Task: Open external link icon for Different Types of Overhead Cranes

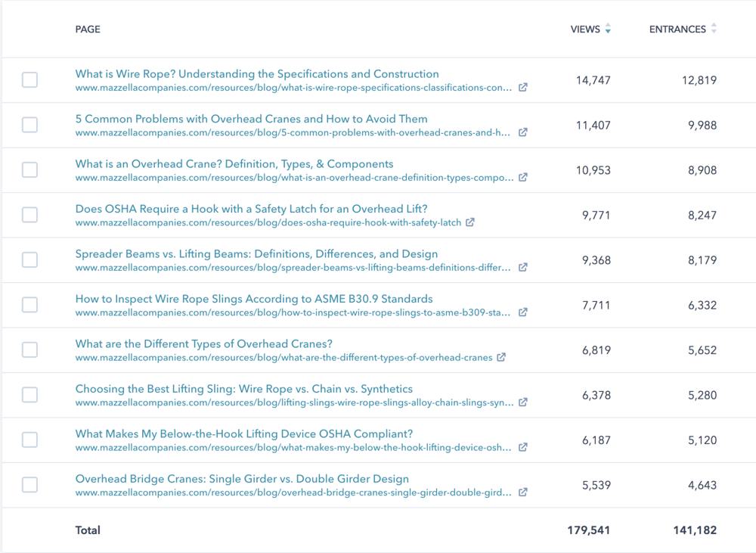Action: coord(501,358)
